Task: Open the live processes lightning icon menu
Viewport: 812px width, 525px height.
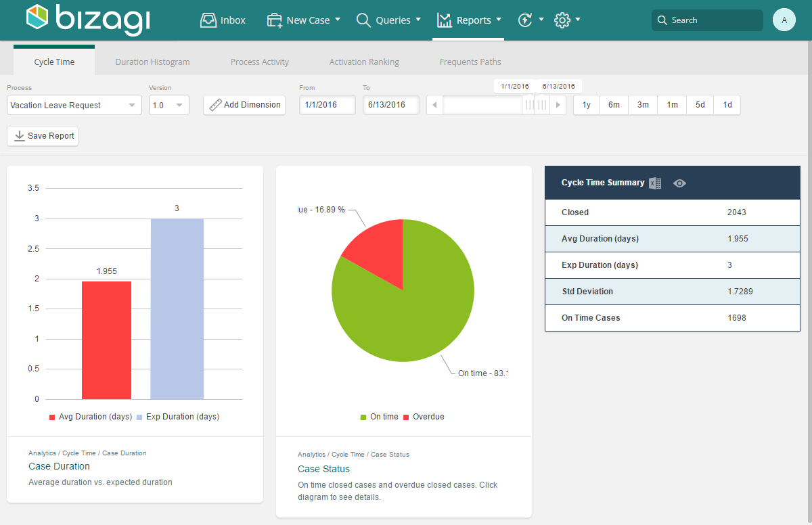Action: (531, 20)
